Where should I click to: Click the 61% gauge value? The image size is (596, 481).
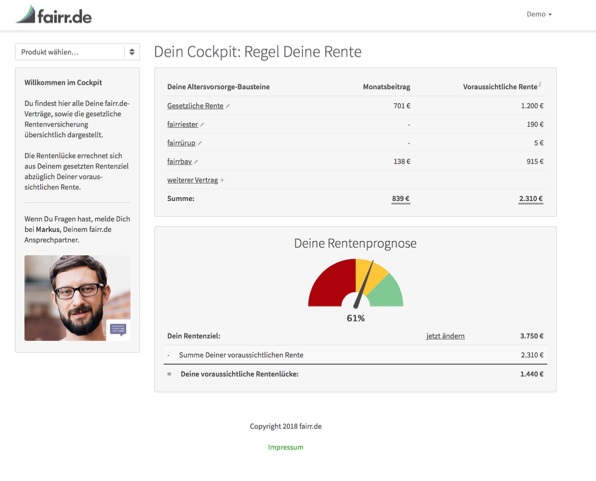pyautogui.click(x=356, y=318)
